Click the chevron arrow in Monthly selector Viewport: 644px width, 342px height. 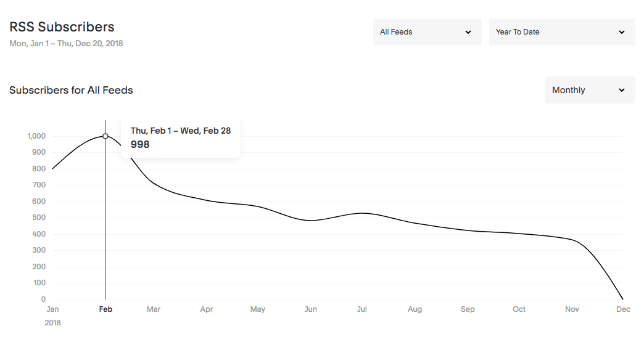pyautogui.click(x=622, y=90)
